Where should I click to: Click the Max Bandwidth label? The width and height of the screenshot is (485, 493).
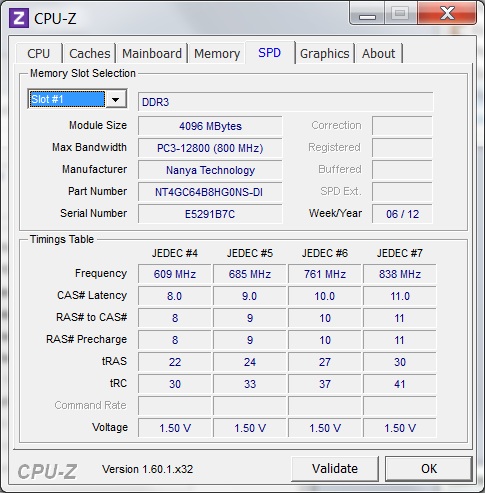click(x=89, y=147)
